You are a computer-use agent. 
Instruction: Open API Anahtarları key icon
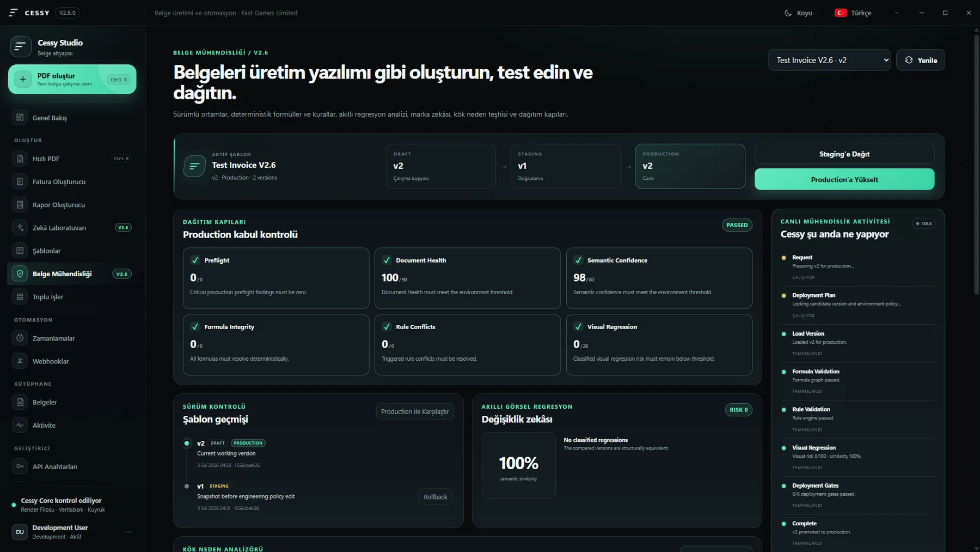click(20, 466)
